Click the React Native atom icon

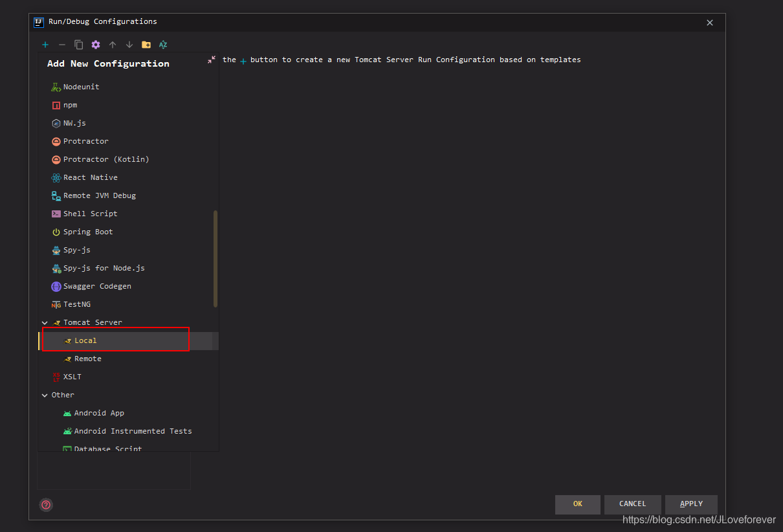coord(56,177)
